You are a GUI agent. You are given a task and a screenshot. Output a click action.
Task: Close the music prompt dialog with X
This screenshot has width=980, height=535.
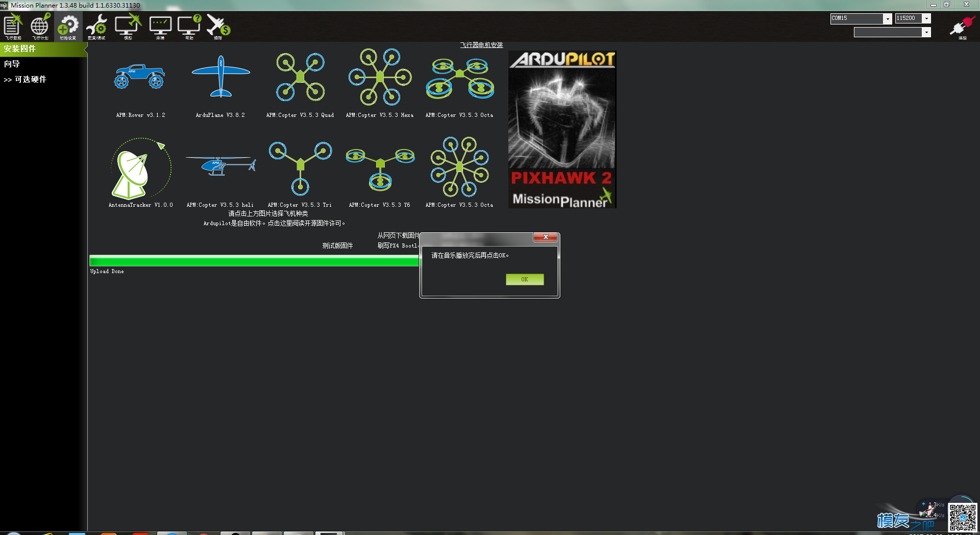546,237
